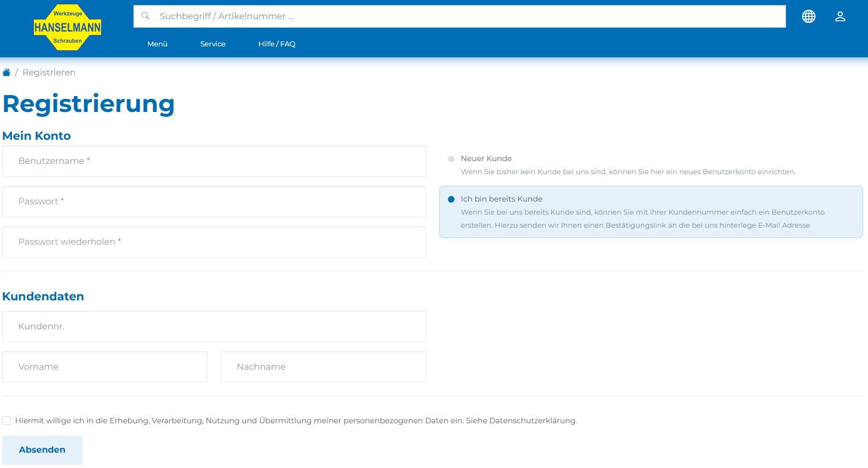Open the Hilfe / FAQ menu
This screenshot has height=468, width=868.
click(277, 44)
